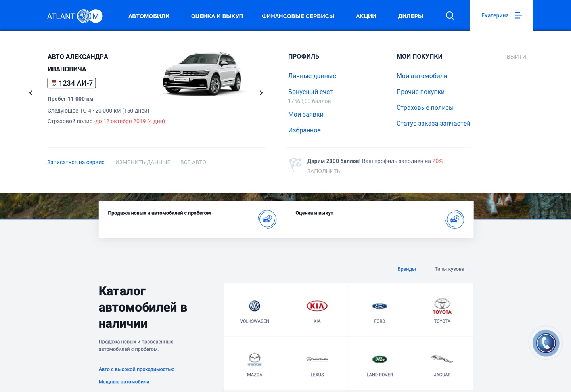Open the Автомобили menu item
The image size is (571, 392).
[149, 16]
